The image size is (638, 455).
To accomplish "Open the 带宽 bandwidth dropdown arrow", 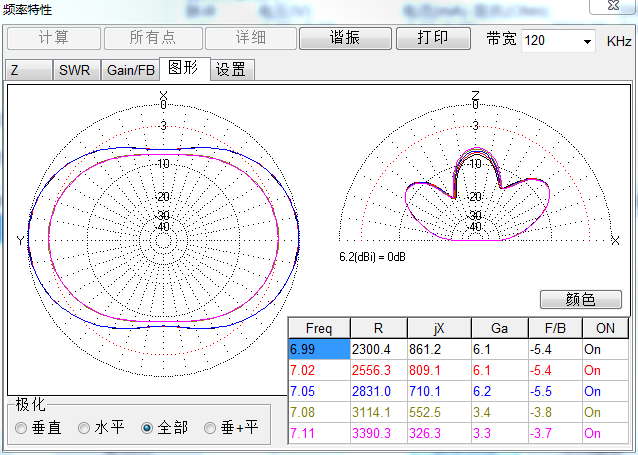I will [x=587, y=41].
